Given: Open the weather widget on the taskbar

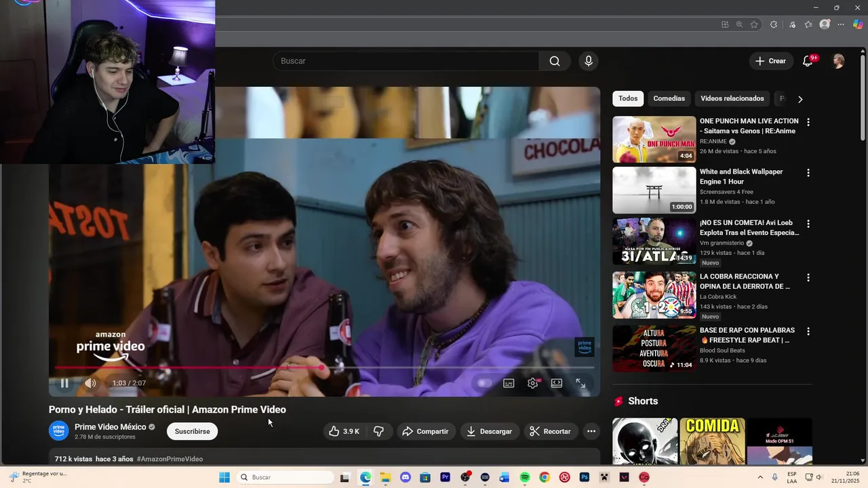Looking at the screenshot, I should pos(39,477).
